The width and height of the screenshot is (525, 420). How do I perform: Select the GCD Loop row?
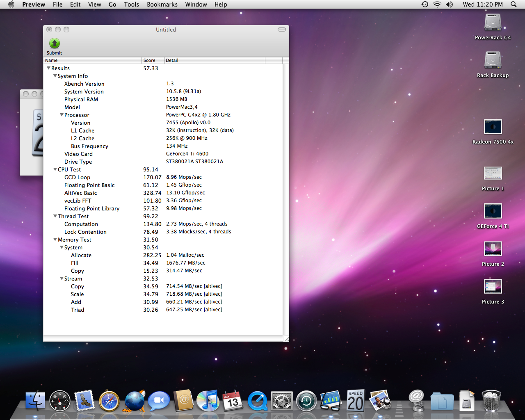pos(163,177)
